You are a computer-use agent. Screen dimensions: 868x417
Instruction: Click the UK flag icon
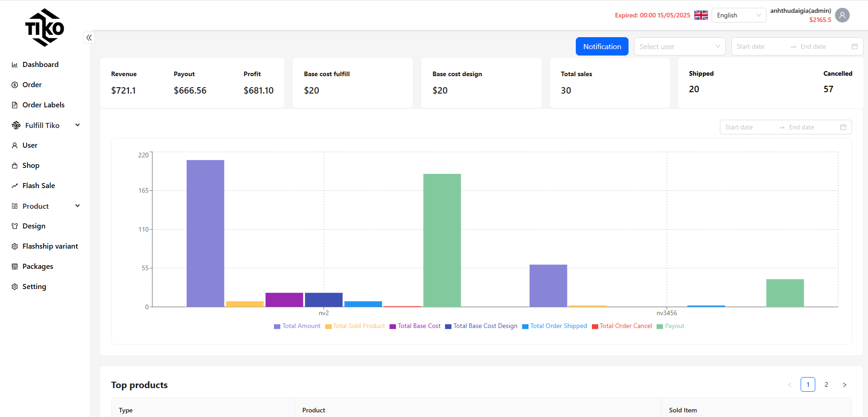(701, 15)
